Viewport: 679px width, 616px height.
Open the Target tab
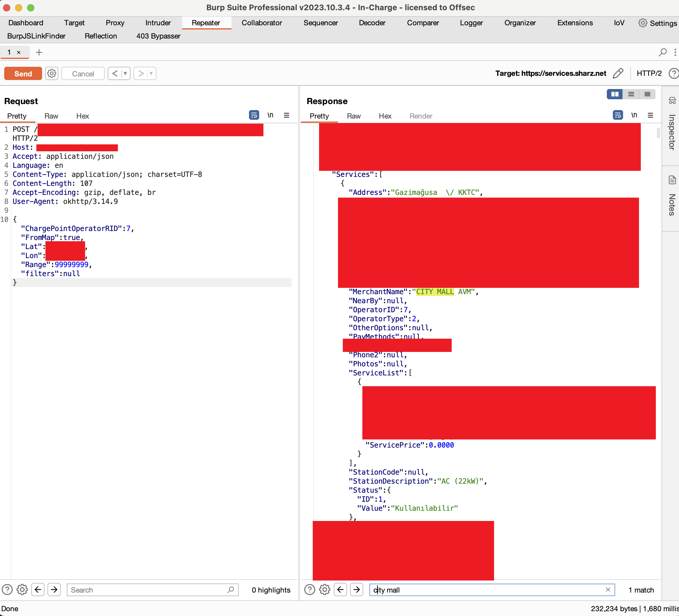(75, 23)
